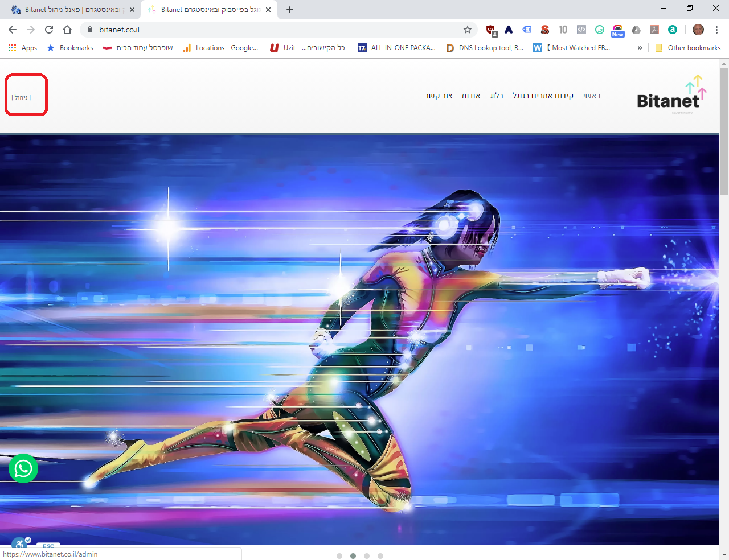The image size is (729, 560).
Task: Open the בלוג navigation menu item
Action: click(496, 96)
